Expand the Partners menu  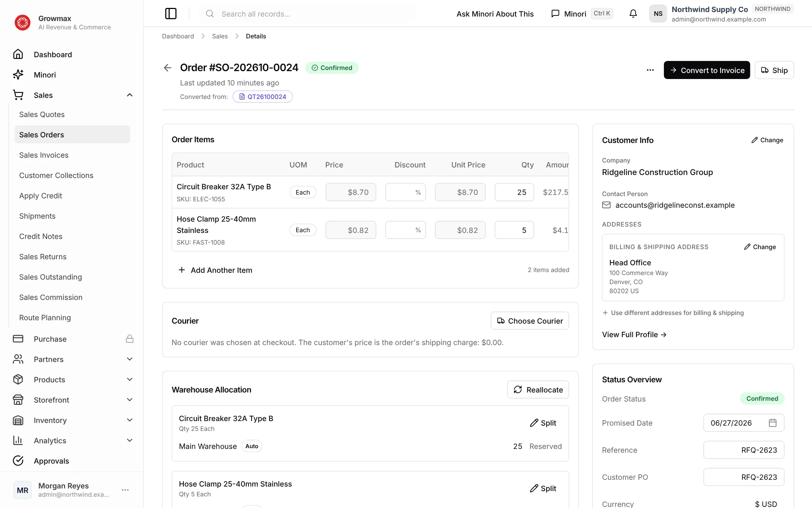130,359
